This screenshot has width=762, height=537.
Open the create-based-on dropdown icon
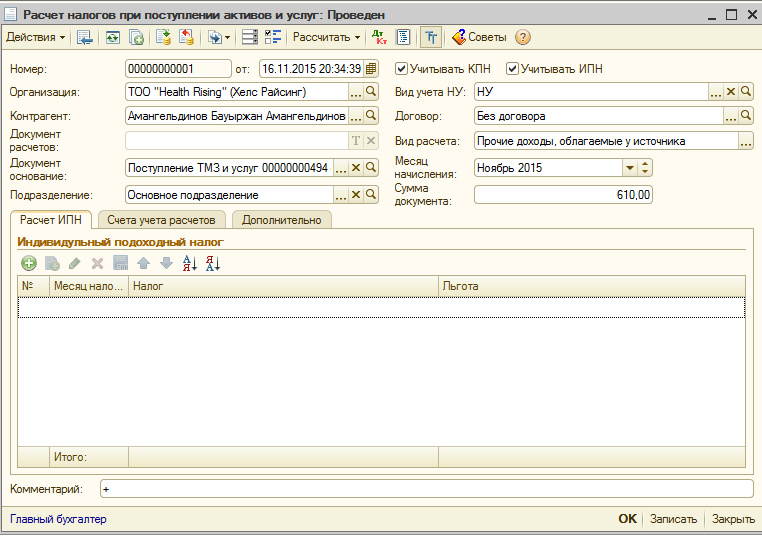tap(219, 37)
